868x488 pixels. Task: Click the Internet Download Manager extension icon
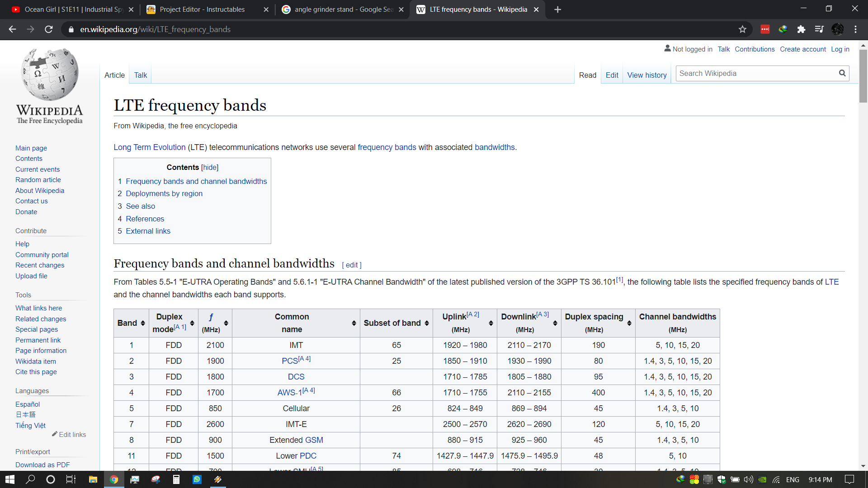point(783,29)
